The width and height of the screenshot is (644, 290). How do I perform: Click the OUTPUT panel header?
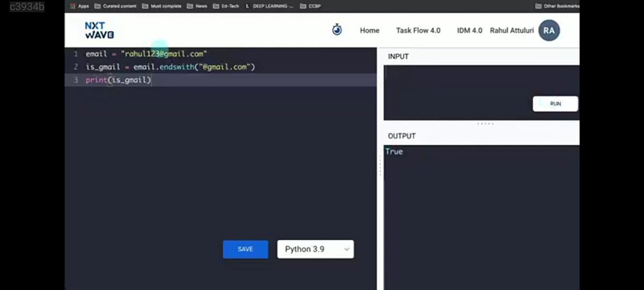(402, 136)
